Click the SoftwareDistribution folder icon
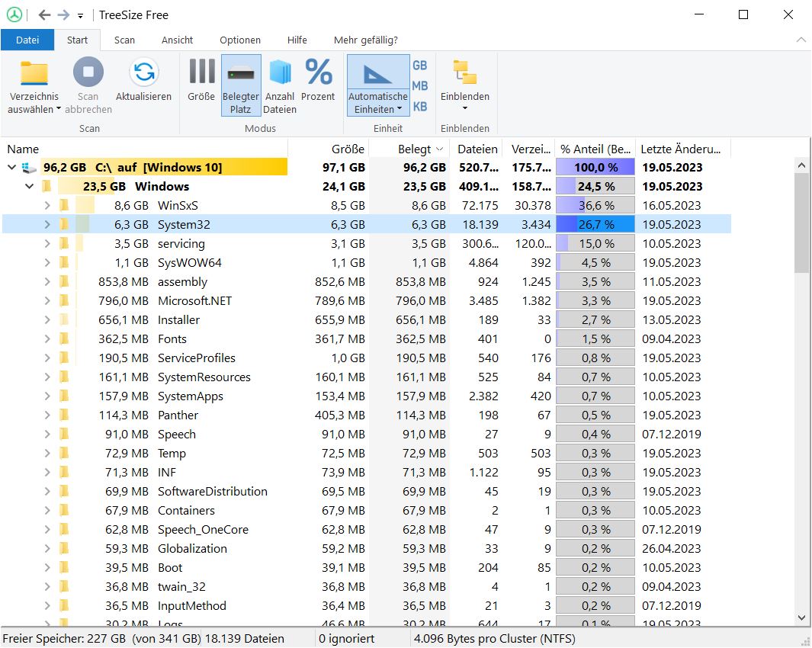Viewport: 812px width, 648px height. pyautogui.click(x=64, y=492)
